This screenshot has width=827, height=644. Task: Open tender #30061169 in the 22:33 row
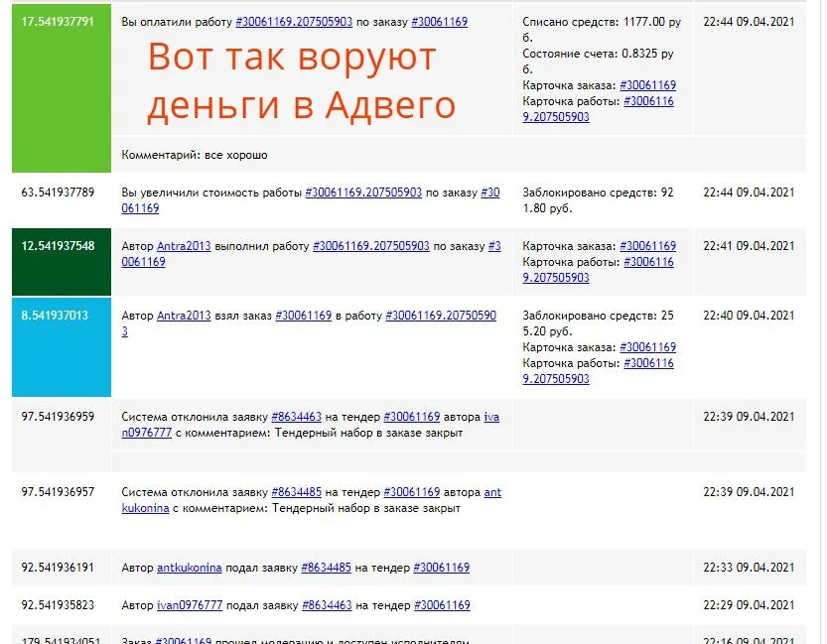[x=442, y=568]
